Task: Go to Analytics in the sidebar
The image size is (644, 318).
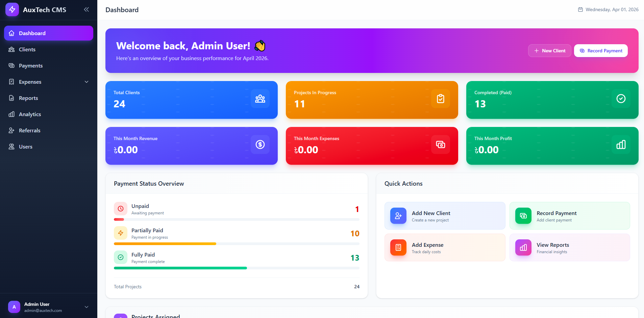Action: (x=30, y=114)
